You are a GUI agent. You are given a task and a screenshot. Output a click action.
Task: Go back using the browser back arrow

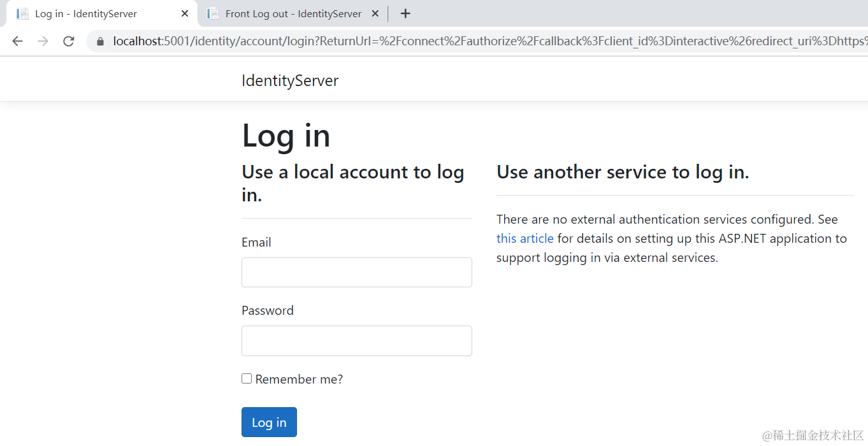pyautogui.click(x=17, y=41)
